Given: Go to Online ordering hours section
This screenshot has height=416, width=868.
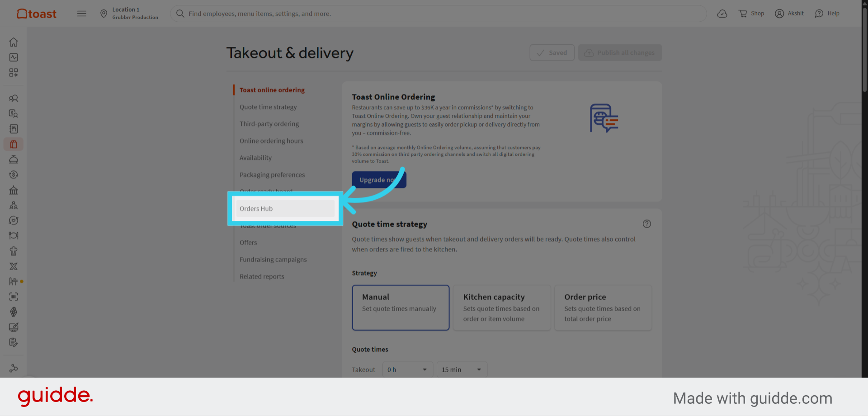Looking at the screenshot, I should [271, 141].
